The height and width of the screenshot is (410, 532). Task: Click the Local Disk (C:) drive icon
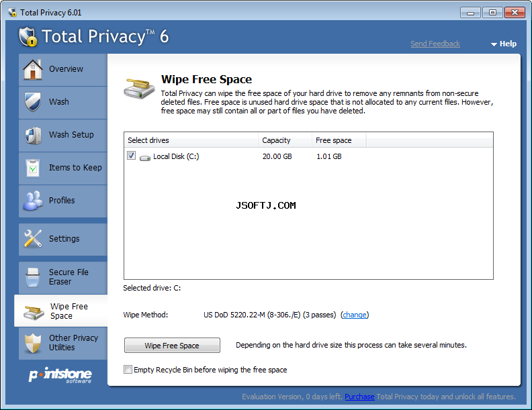tap(145, 158)
